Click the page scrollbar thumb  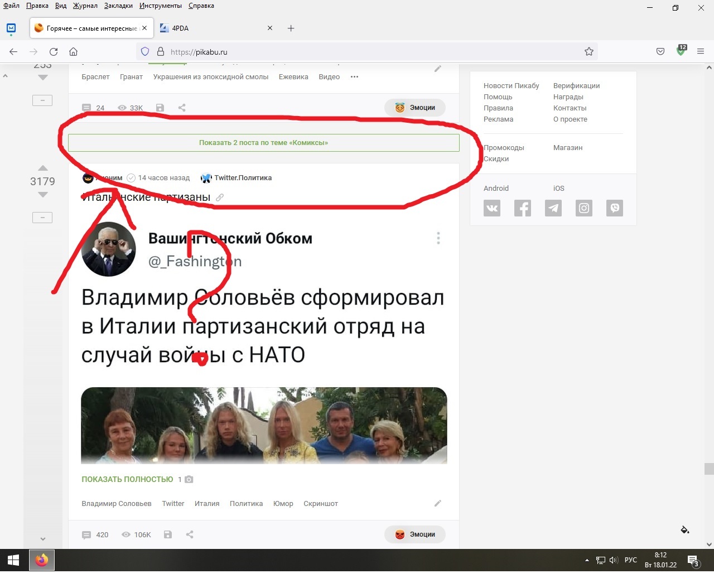click(709, 469)
